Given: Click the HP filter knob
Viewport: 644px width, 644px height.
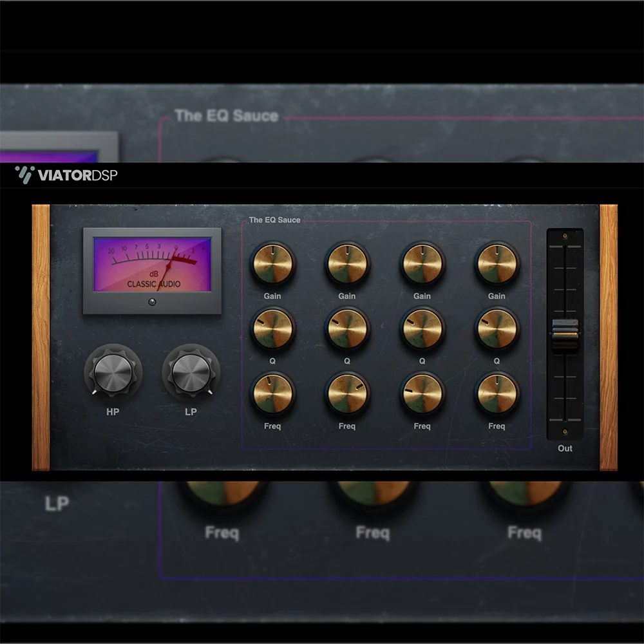Looking at the screenshot, I should [x=113, y=372].
